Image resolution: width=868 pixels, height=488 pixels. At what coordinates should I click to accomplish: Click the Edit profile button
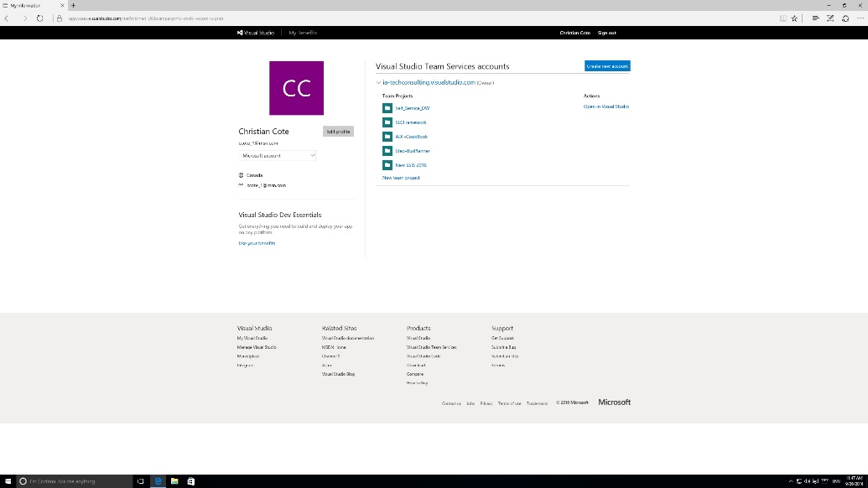coord(338,132)
